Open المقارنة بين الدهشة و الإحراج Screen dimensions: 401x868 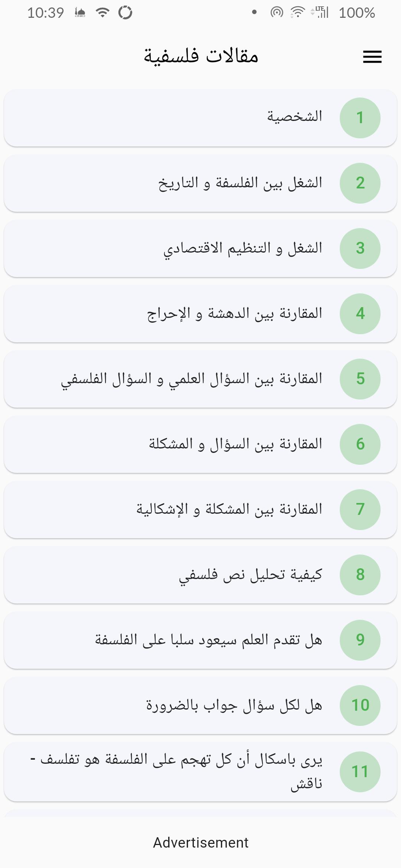click(200, 314)
